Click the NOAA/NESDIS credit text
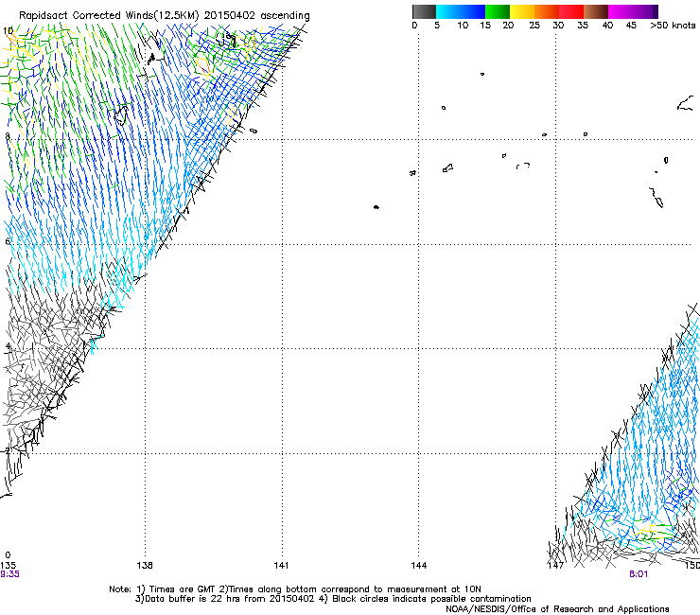The width and height of the screenshot is (700, 615). (557, 609)
